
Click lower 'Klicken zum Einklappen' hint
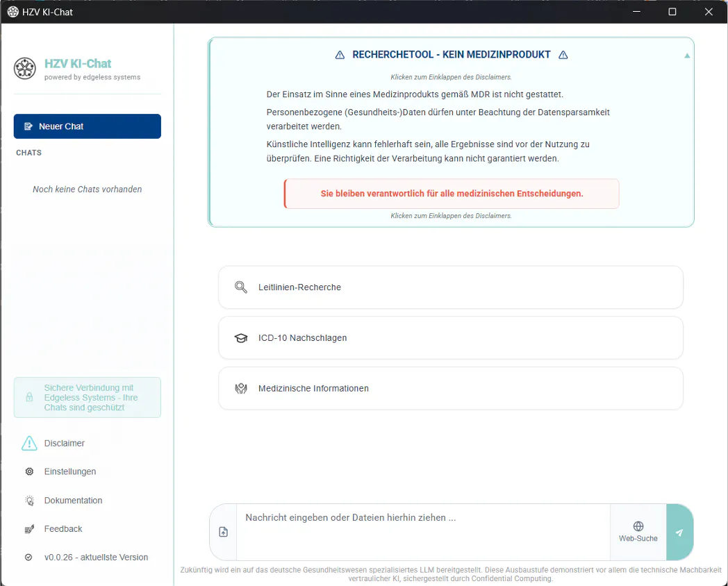tap(452, 216)
